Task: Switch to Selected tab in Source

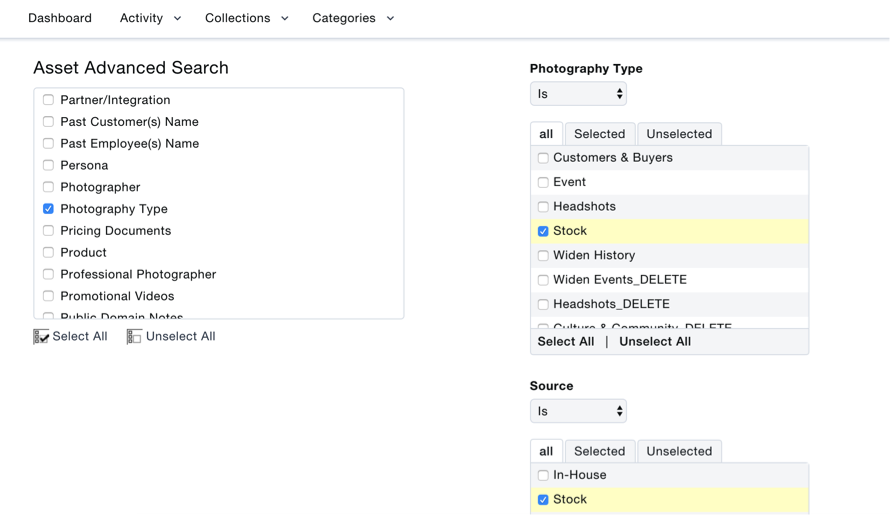Action: [x=599, y=451]
